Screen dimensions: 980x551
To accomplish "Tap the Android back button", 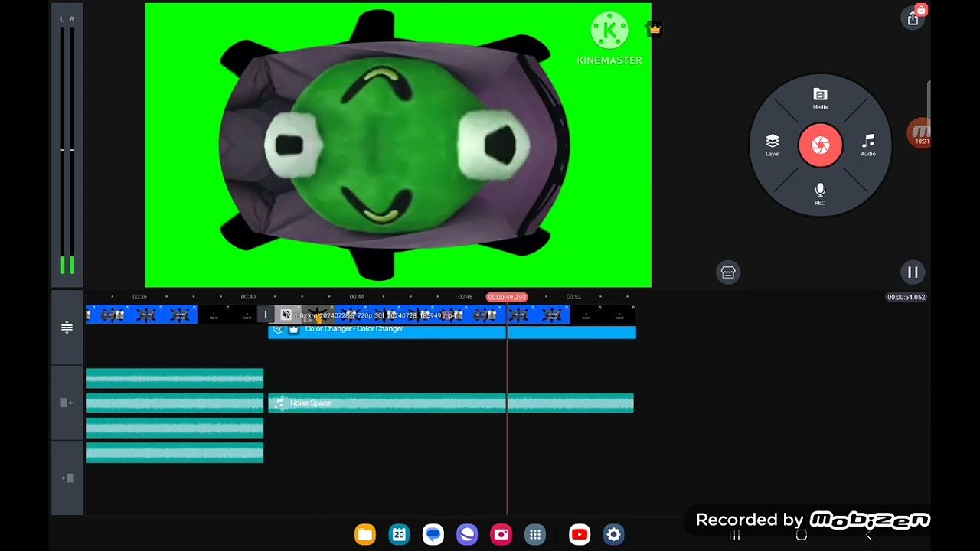I will [869, 536].
